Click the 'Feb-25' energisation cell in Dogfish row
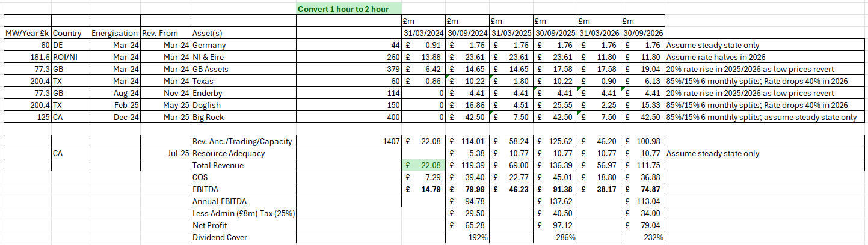 click(x=115, y=105)
